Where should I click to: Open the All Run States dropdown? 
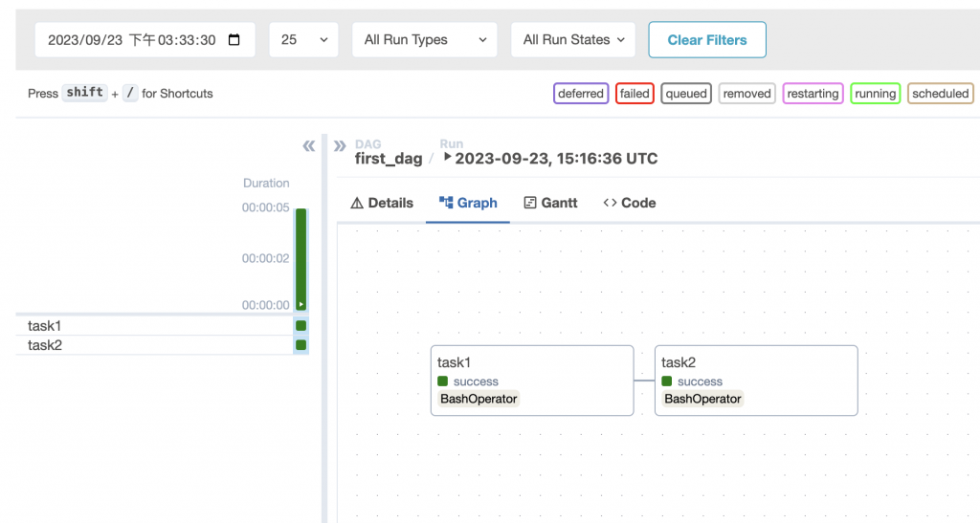573,40
